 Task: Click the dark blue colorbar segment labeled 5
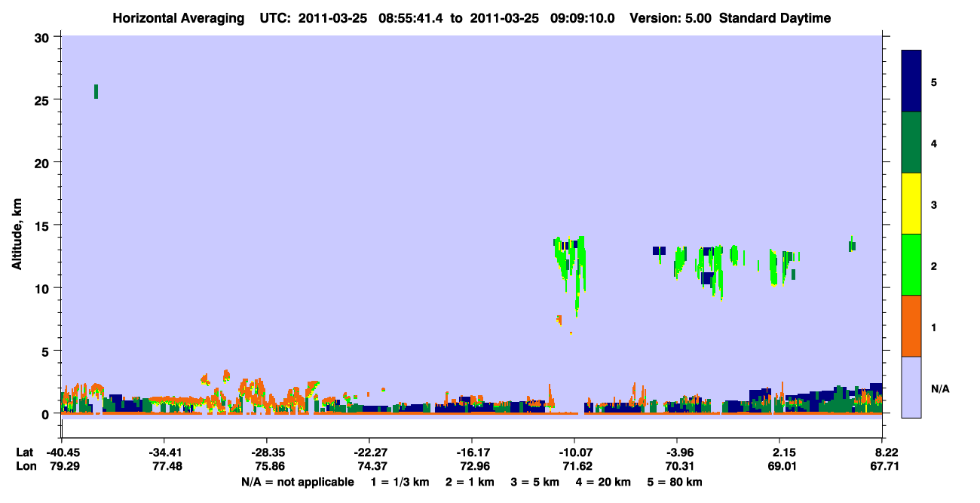click(911, 81)
